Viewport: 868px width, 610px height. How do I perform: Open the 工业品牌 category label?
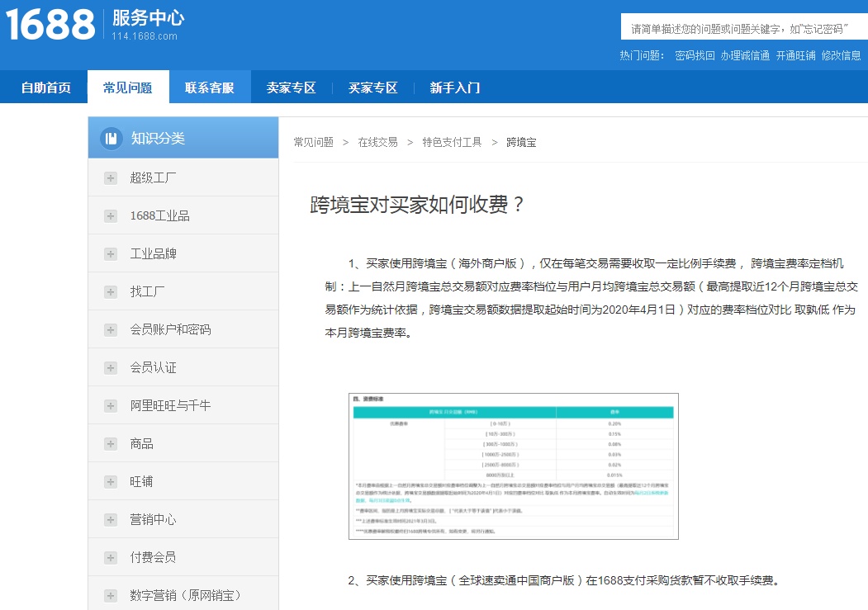click(x=153, y=254)
